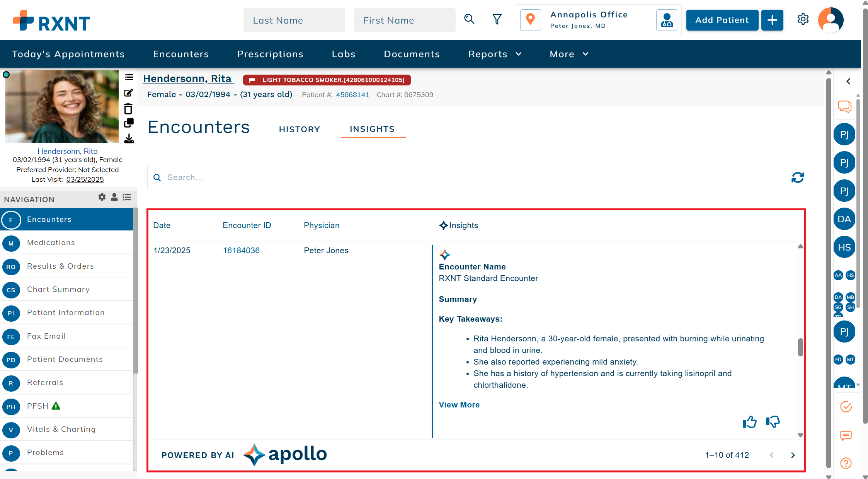
Task: Click the list icon beside patient photo
Action: point(129,77)
